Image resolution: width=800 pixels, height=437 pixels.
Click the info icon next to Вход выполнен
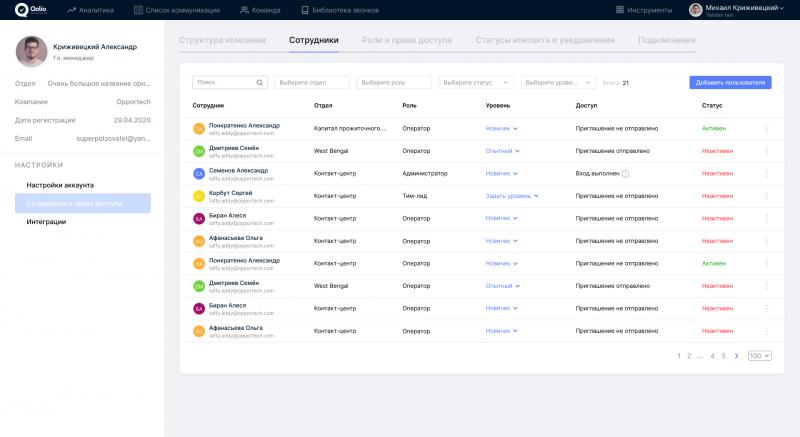pyautogui.click(x=625, y=173)
